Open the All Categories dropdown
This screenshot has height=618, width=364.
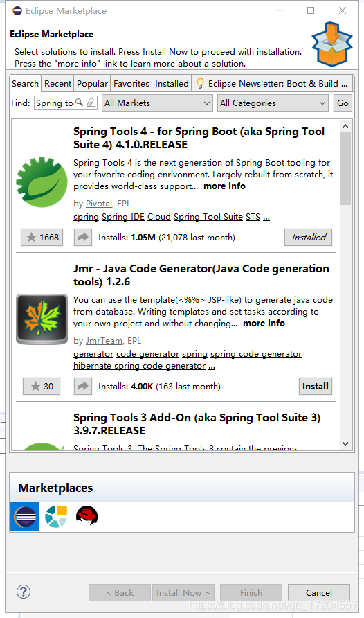tap(273, 103)
